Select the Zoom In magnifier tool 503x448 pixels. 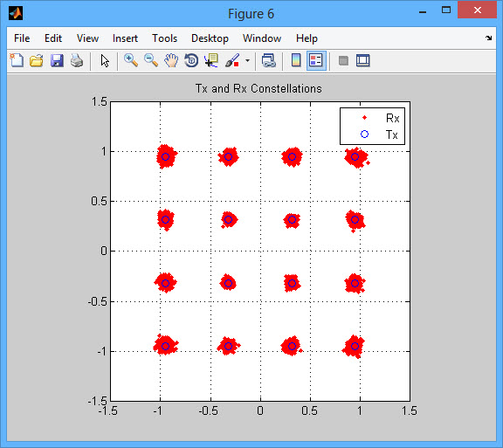(x=131, y=60)
